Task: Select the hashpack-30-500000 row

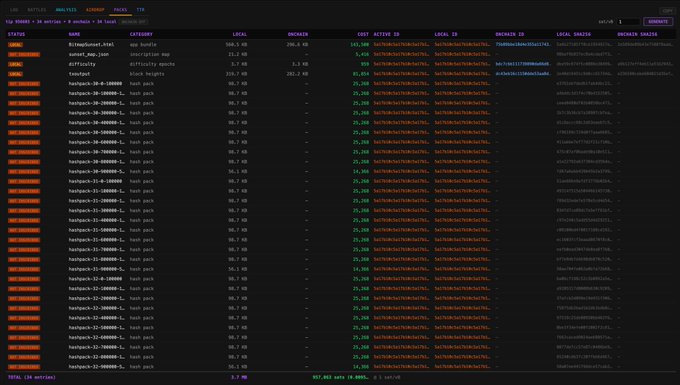Action: click(340, 133)
